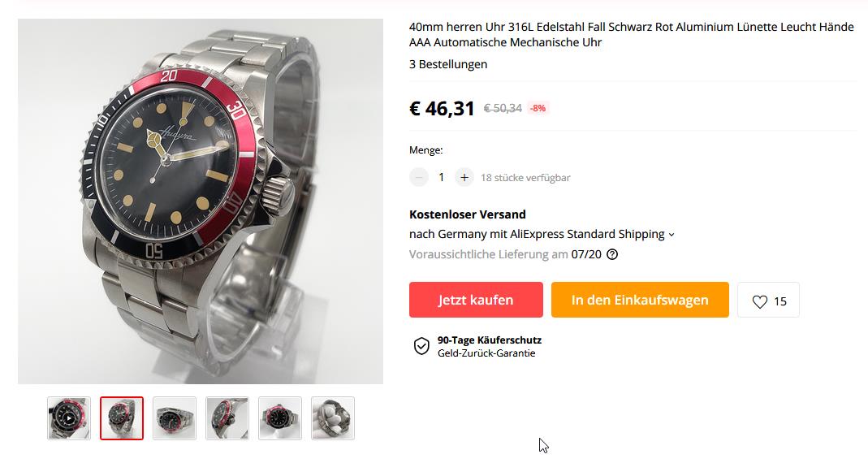The height and width of the screenshot is (463, 868).
Task: Increase quantity with the plus button
Action: (464, 178)
